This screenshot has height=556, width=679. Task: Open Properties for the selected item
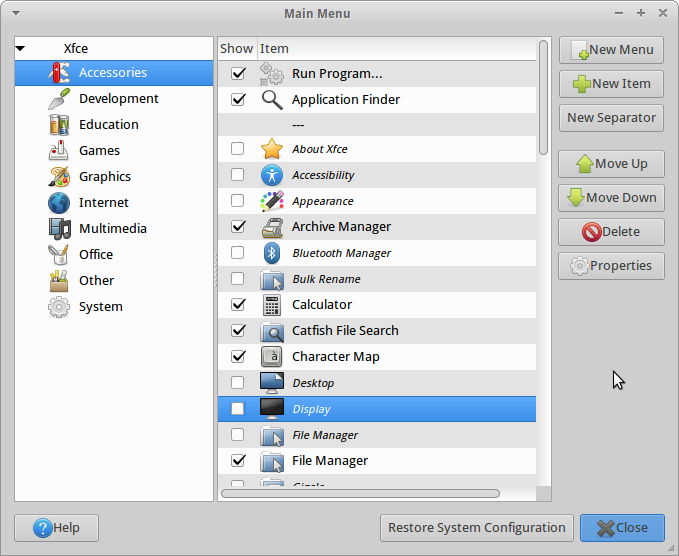[611, 266]
